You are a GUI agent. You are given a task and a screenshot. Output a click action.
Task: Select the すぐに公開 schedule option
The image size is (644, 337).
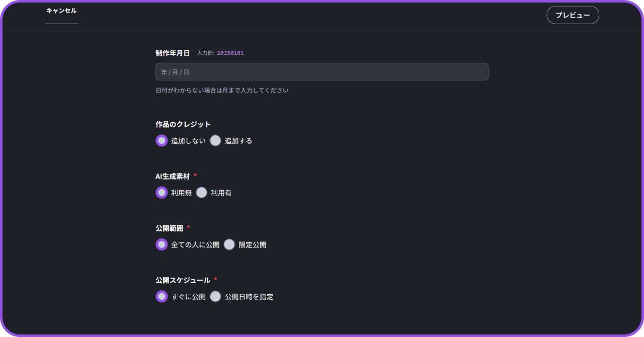(x=162, y=296)
